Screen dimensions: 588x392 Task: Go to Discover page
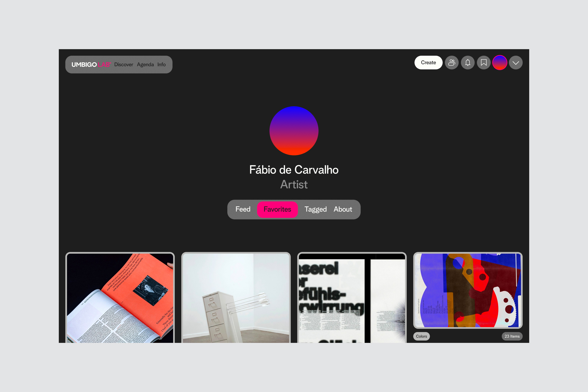(x=123, y=64)
